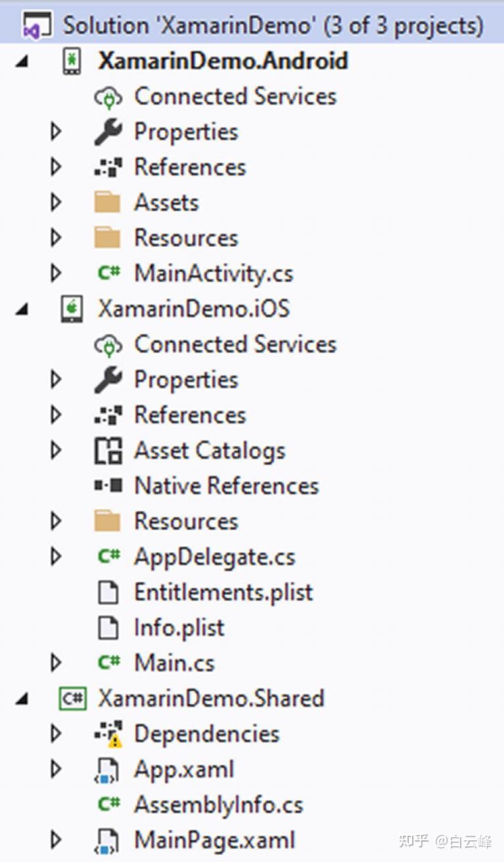Select AppDelegate.cs file
The height and width of the screenshot is (862, 504).
click(x=215, y=557)
